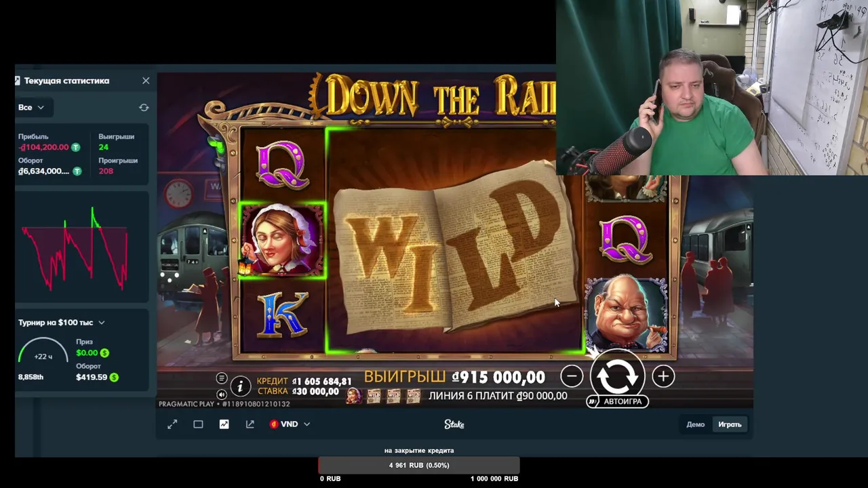The height and width of the screenshot is (488, 868).
Task: Decrease the bet with minus button
Action: [x=572, y=376]
